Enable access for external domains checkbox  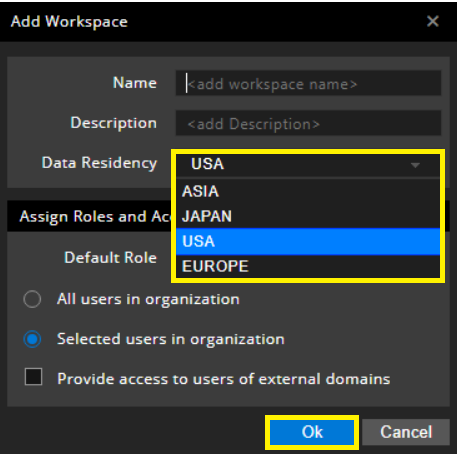click(x=33, y=377)
